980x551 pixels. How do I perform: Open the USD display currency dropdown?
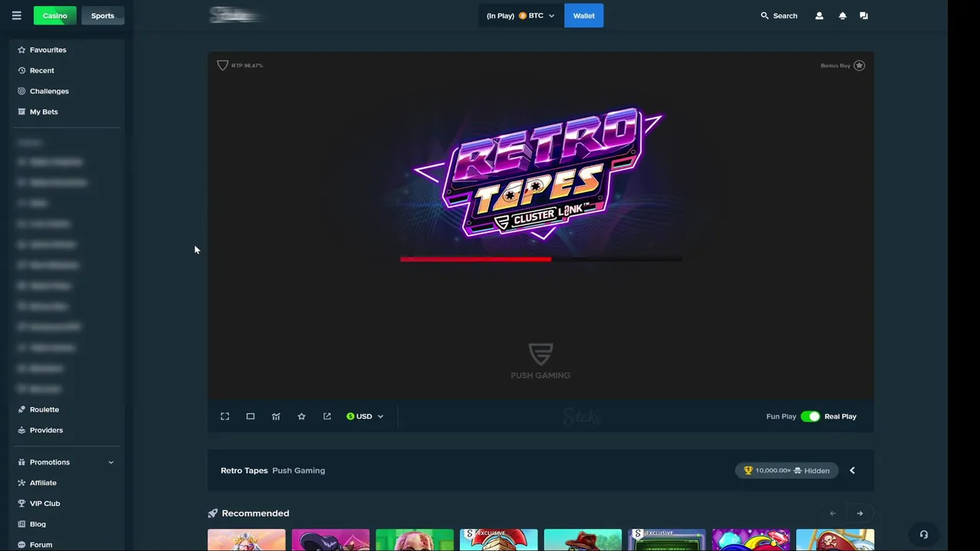[x=365, y=416]
